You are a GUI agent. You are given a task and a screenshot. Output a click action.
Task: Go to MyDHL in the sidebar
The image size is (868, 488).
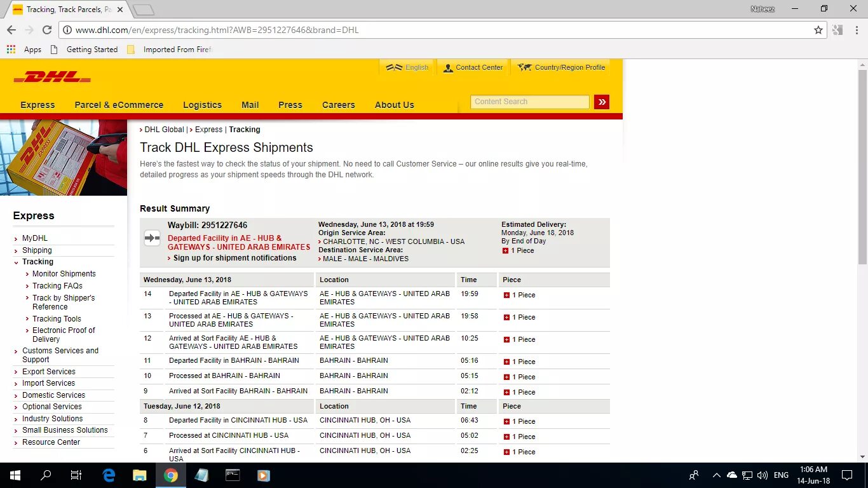point(35,238)
